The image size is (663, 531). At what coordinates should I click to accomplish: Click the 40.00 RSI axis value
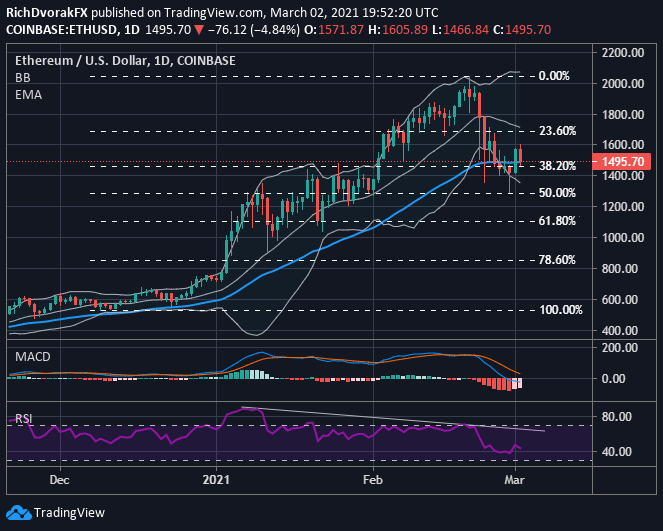tap(616, 452)
